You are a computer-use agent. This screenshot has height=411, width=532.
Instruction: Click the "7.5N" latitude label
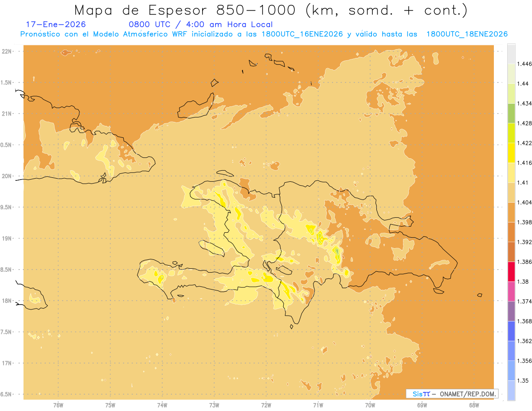(7, 332)
